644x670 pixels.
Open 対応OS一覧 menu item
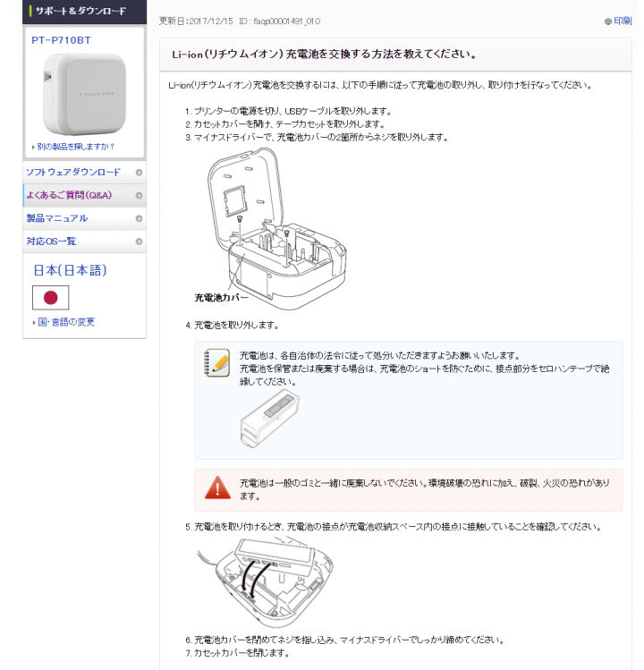point(85,242)
